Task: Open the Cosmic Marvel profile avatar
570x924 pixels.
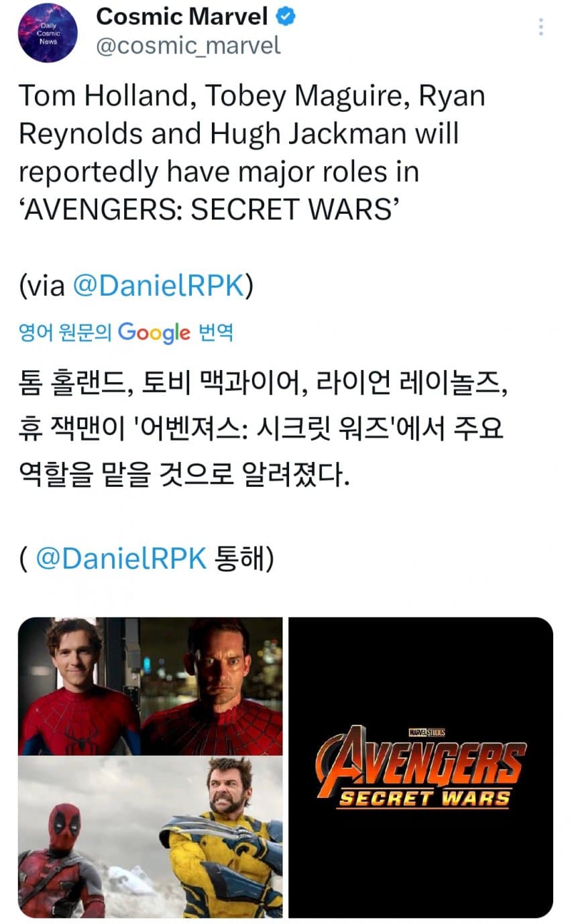Action: pos(48,32)
